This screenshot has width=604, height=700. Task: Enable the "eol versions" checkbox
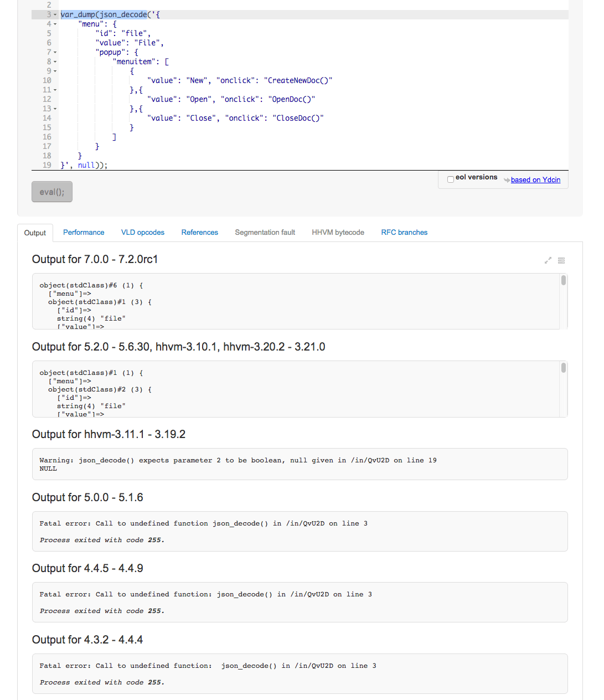tap(450, 178)
